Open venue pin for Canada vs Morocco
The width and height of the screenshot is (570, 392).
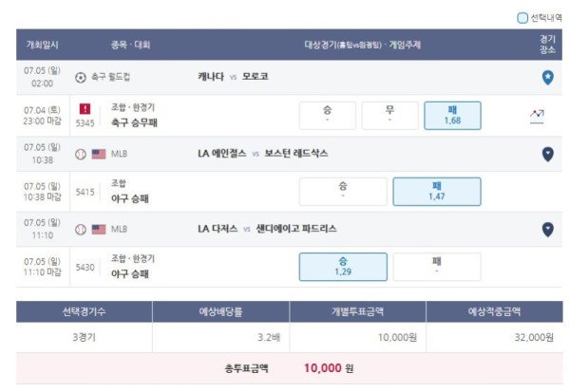click(547, 78)
